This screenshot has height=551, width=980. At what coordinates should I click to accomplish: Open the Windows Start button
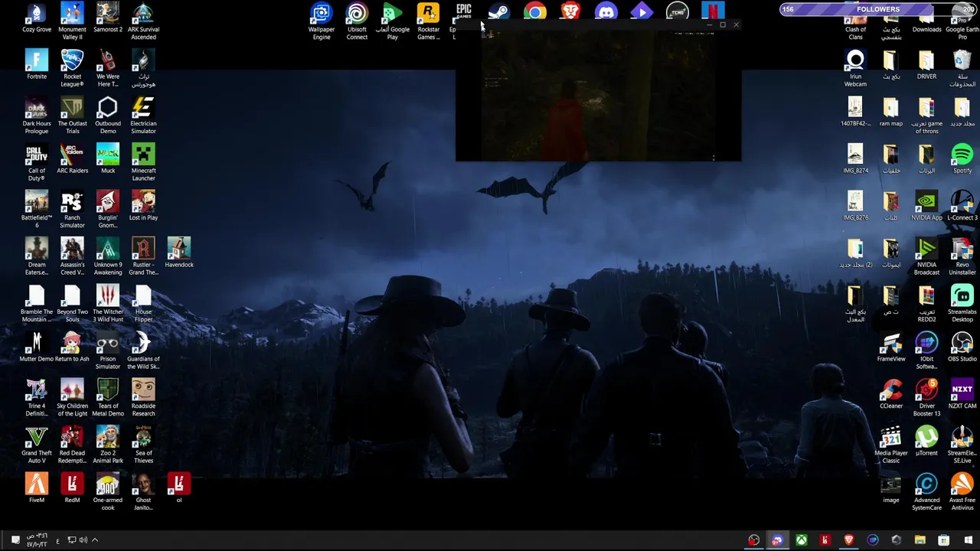click(968, 540)
